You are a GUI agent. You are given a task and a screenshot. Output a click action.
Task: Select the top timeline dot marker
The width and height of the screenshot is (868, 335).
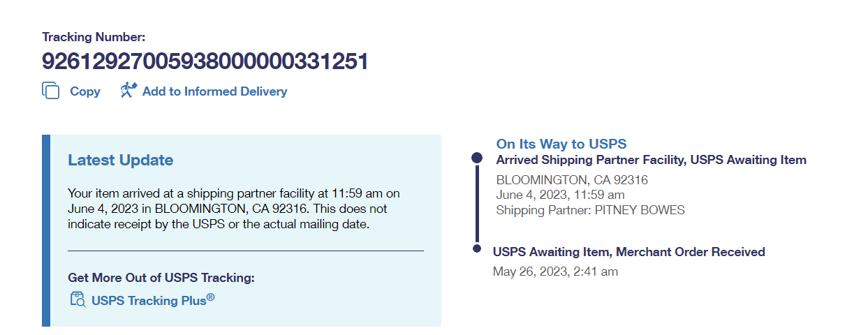click(477, 158)
